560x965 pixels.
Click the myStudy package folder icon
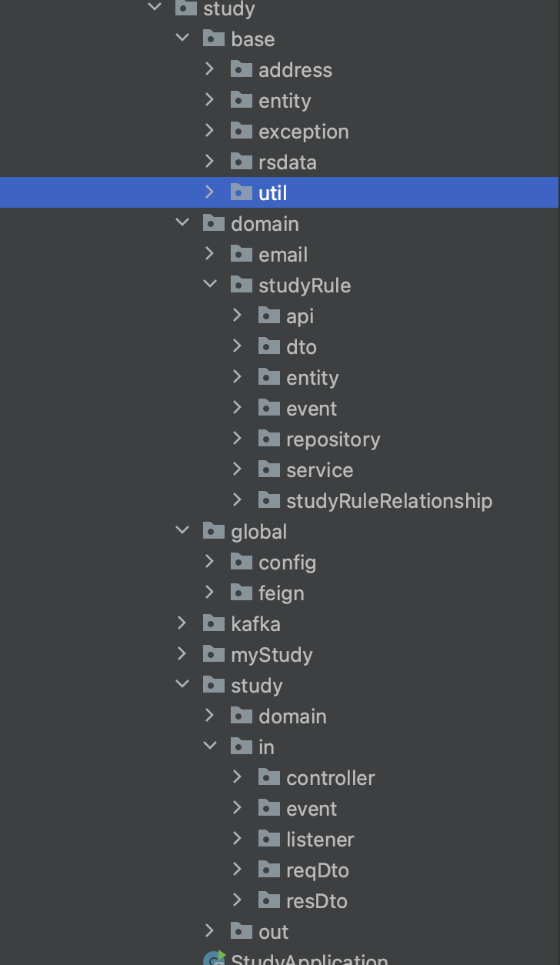pos(213,653)
